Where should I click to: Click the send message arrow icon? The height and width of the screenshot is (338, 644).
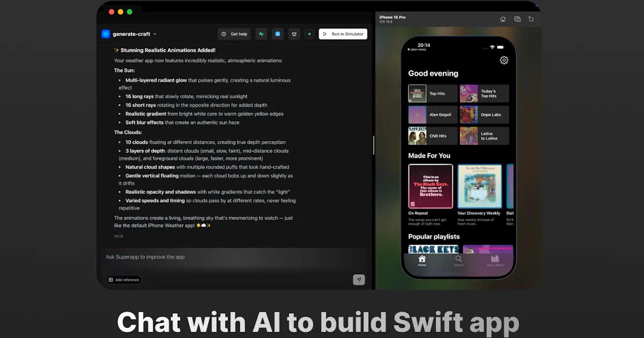click(359, 280)
